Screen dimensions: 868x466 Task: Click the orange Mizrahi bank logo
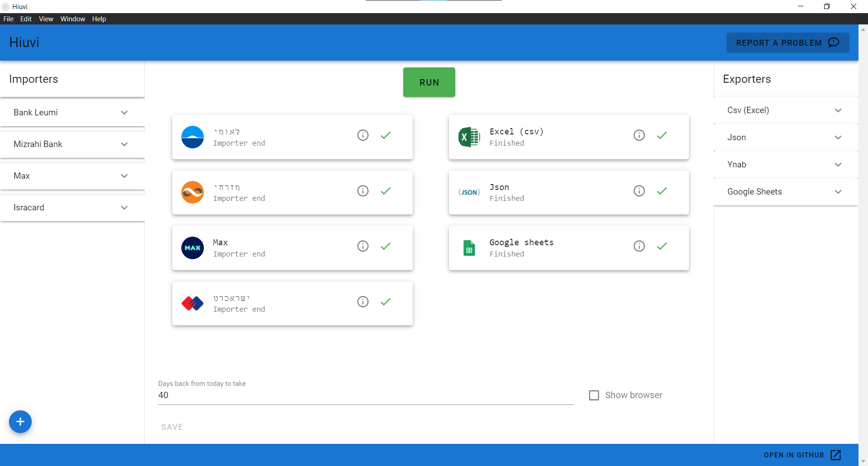(x=193, y=192)
